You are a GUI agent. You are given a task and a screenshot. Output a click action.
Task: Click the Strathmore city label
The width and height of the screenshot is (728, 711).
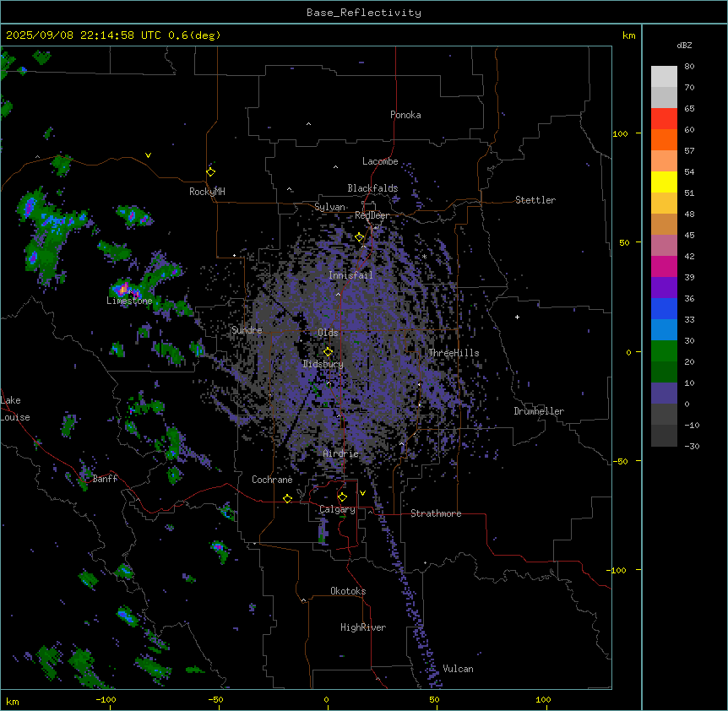tap(436, 513)
